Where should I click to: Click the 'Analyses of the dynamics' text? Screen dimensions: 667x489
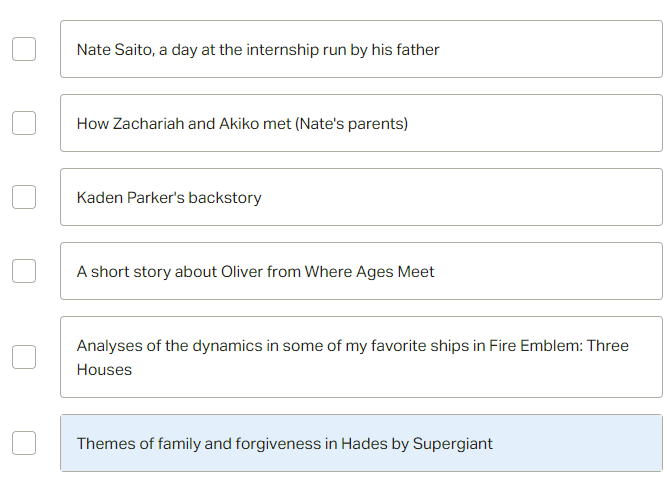(x=169, y=346)
